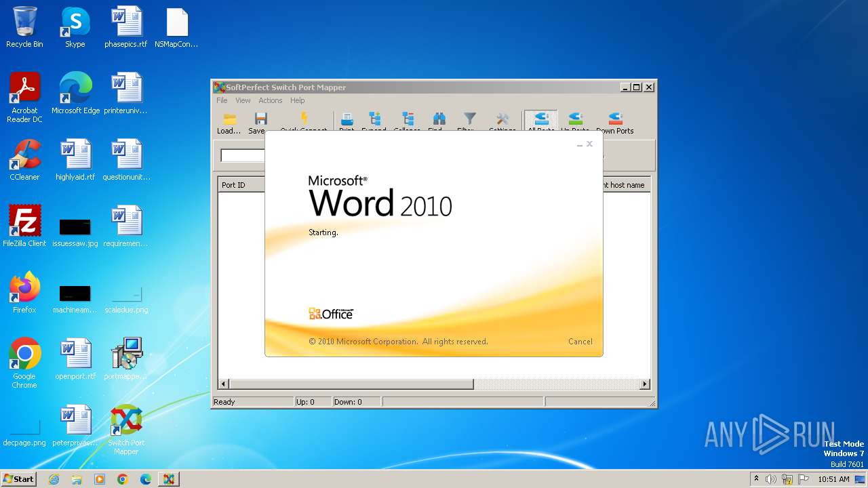The height and width of the screenshot is (488, 868).
Task: Cancel the Word 2010 startup splash
Action: coord(580,342)
